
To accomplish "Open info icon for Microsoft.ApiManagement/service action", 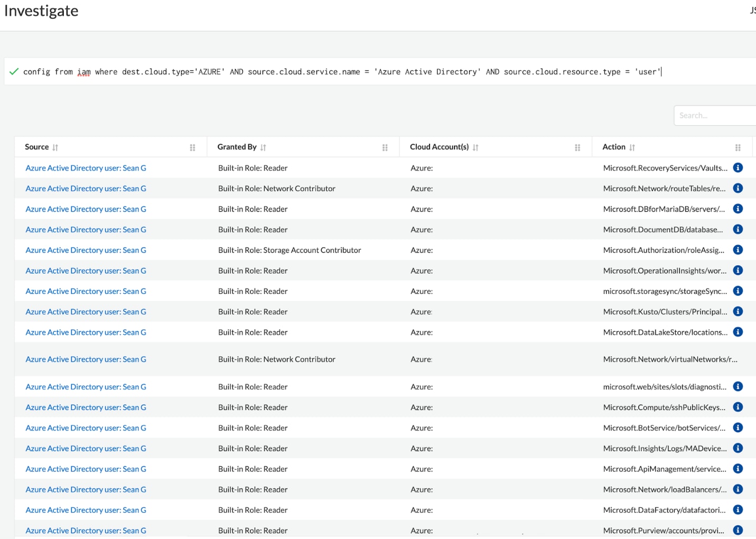I will click(x=738, y=469).
